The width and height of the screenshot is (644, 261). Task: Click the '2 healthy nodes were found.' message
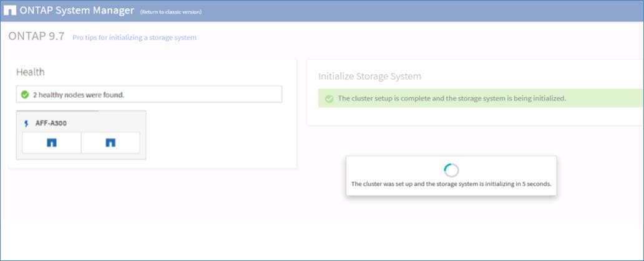point(79,95)
